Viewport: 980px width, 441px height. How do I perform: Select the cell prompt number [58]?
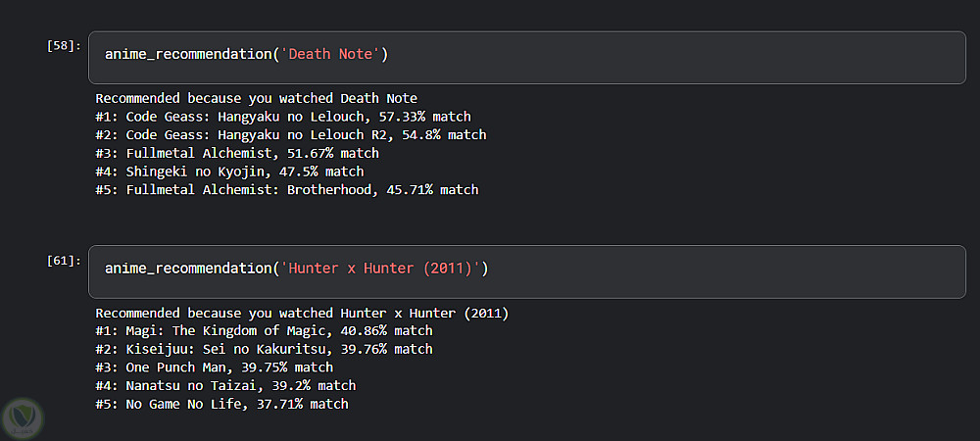click(63, 46)
